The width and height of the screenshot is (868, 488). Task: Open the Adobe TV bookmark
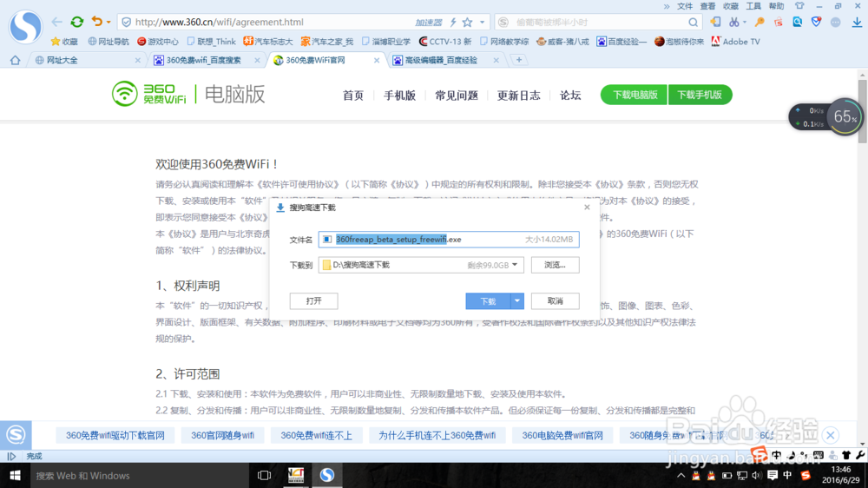pyautogui.click(x=736, y=42)
